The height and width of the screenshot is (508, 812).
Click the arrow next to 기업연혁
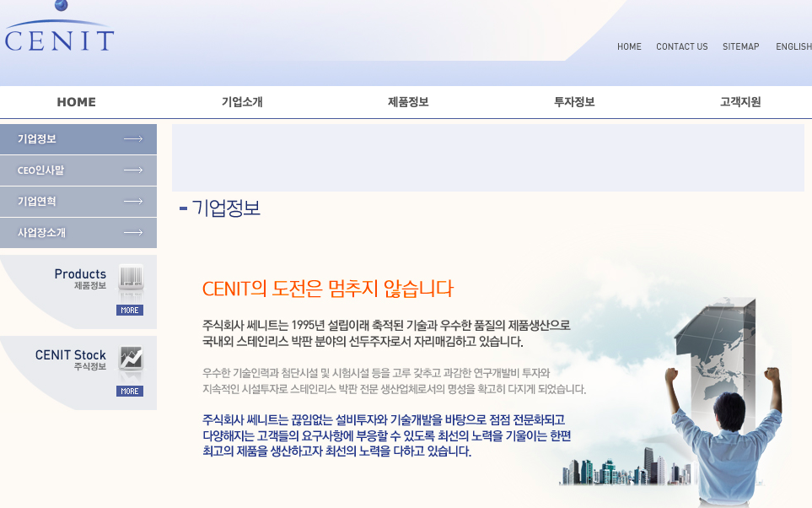(x=133, y=201)
